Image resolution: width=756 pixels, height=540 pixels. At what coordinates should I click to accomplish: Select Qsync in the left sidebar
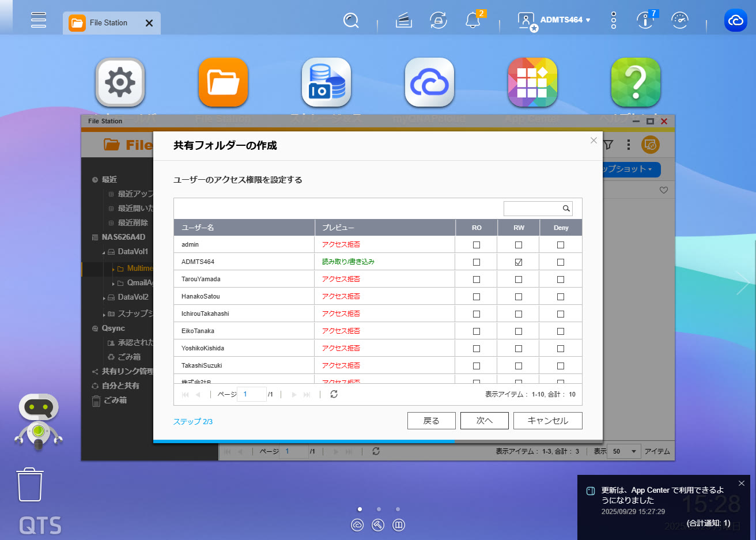(113, 328)
